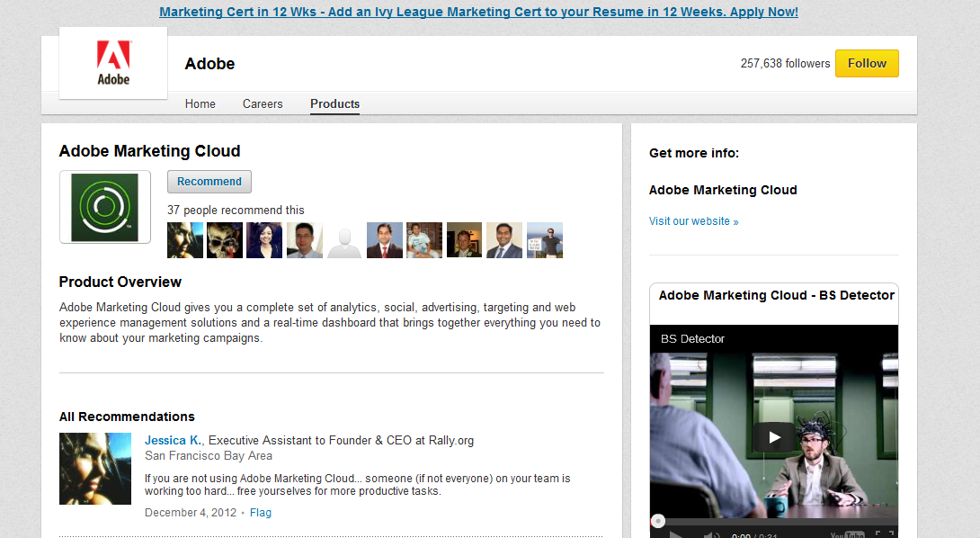
Task: Click the '37 people recommend this' text
Action: point(236,211)
